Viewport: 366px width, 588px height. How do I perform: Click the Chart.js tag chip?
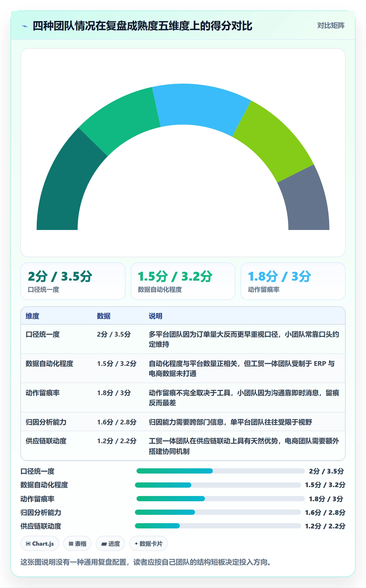40,544
